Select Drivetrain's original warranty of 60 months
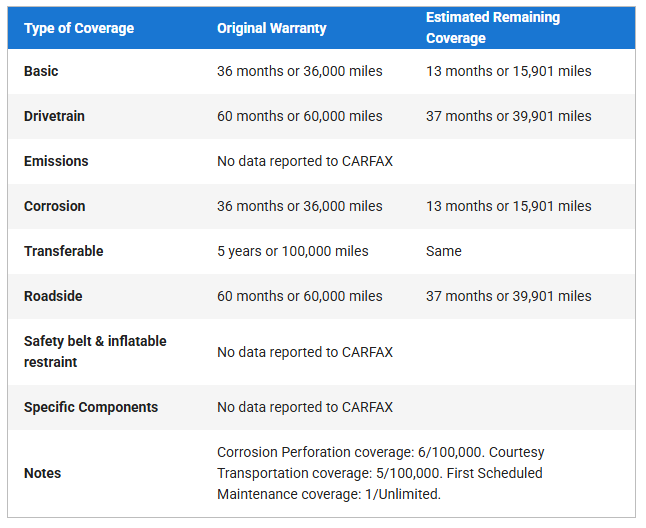Screen dimensions: 646x528 click(299, 116)
